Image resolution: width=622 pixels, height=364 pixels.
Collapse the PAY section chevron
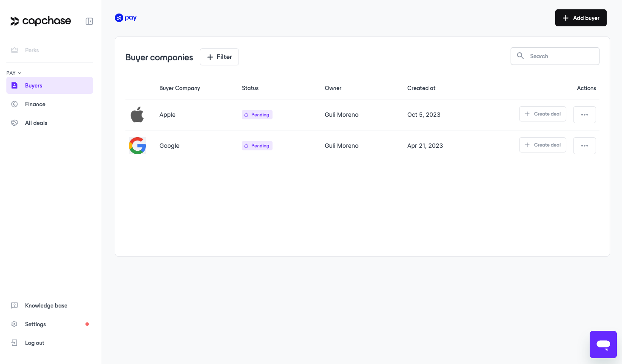[x=20, y=73]
